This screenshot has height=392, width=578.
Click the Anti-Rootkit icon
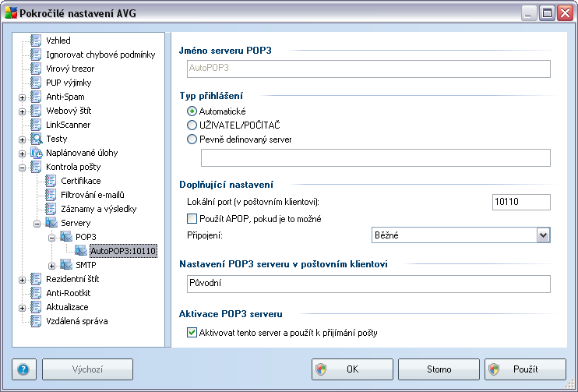pos(36,293)
